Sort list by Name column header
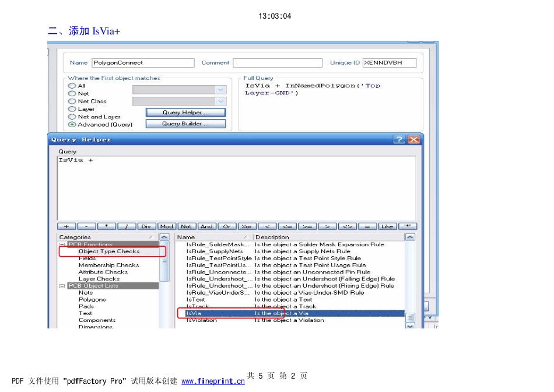Image resolution: width=554 pixels, height=392 pixels. pyautogui.click(x=214, y=237)
